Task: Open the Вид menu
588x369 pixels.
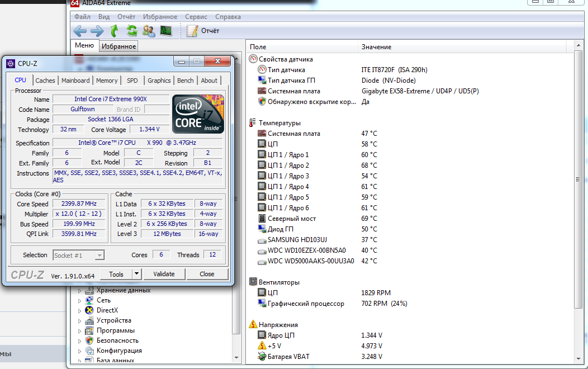Action: tap(104, 17)
